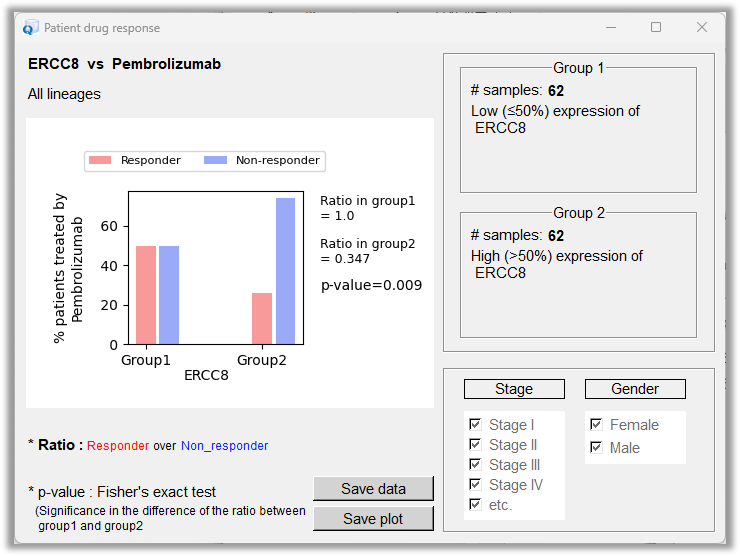740x556 pixels.
Task: Select the Group2 Non-responder bar
Action: click(x=286, y=271)
